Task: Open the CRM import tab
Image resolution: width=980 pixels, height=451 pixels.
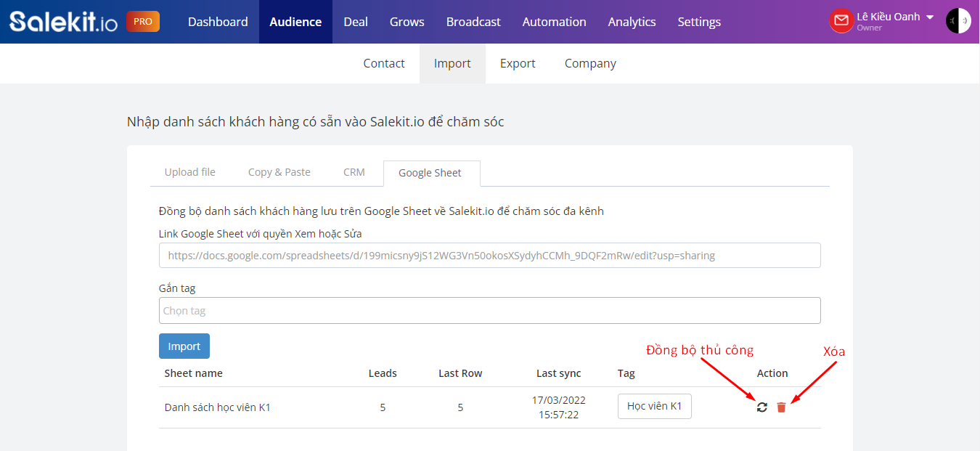Action: pos(354,172)
